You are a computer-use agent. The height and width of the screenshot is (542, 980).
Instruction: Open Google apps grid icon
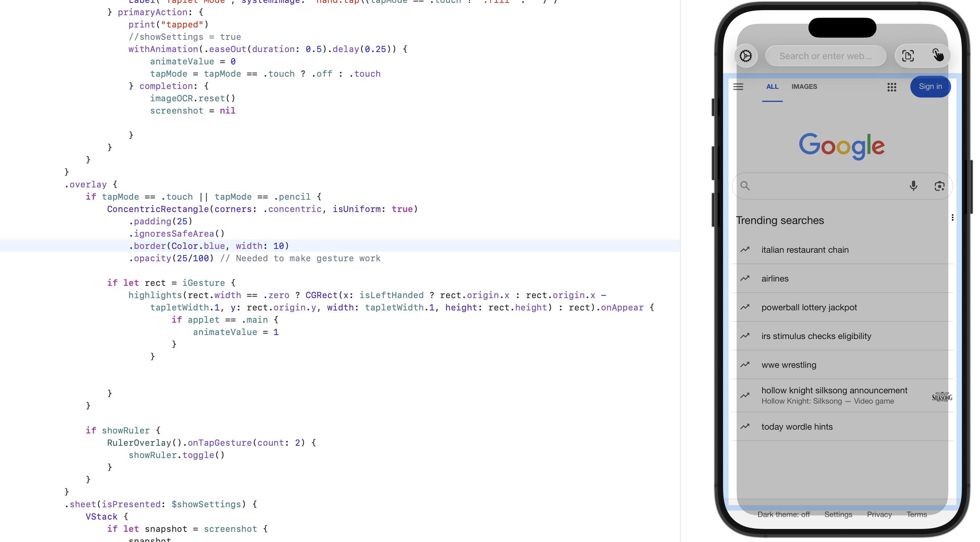[x=891, y=87]
